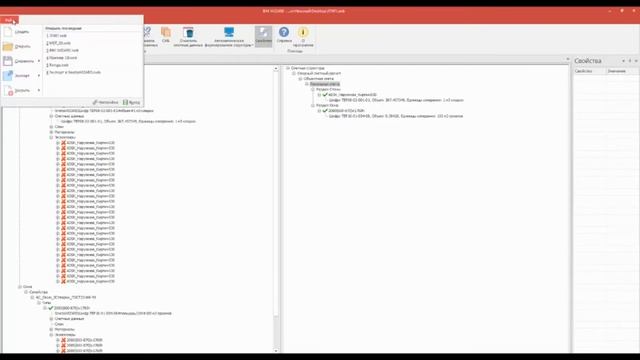This screenshot has width=640, height=360.
Task: Open recent file numbered 5
Action: (58, 65)
